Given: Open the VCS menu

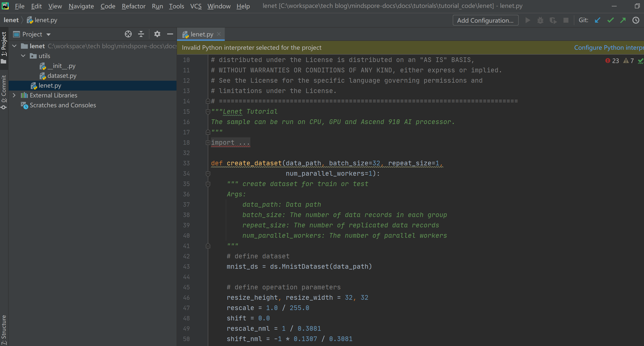Looking at the screenshot, I should tap(196, 6).
